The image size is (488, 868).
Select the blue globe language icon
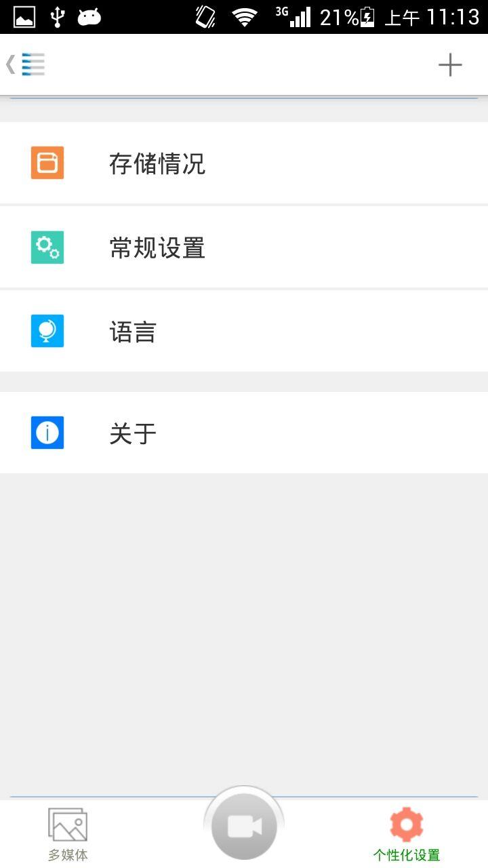coord(47,331)
